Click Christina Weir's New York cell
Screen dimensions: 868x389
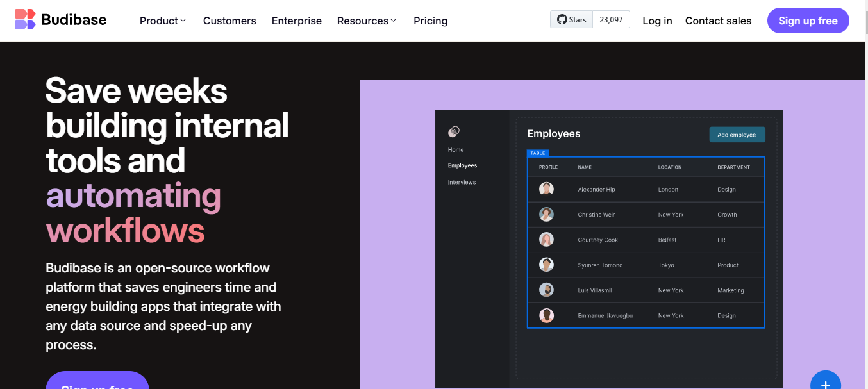[671, 215]
